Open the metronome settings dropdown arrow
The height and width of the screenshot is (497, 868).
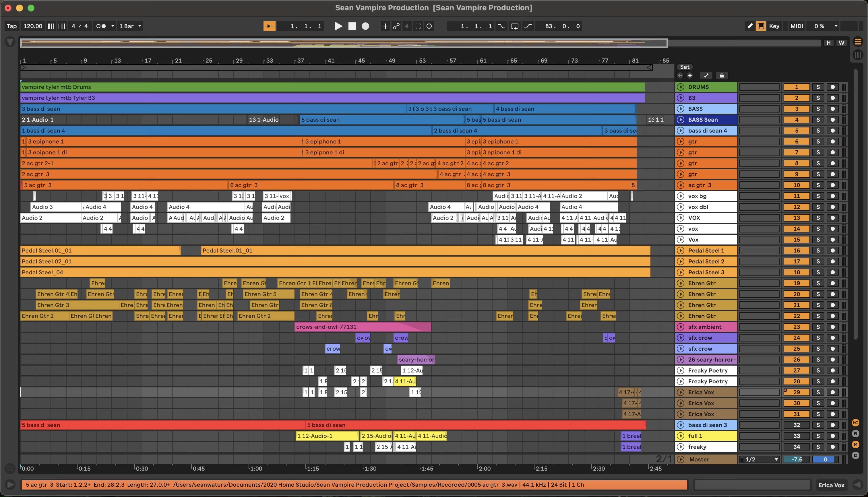113,26
